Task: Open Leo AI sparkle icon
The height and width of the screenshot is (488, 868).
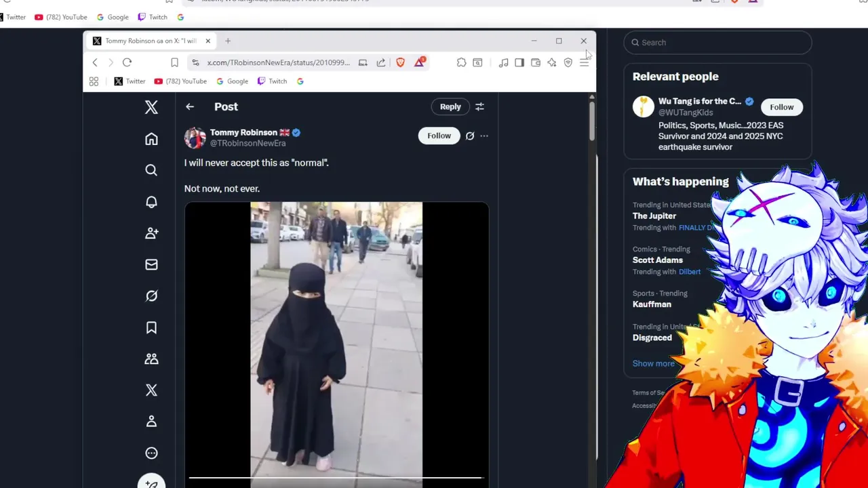Action: tap(552, 62)
